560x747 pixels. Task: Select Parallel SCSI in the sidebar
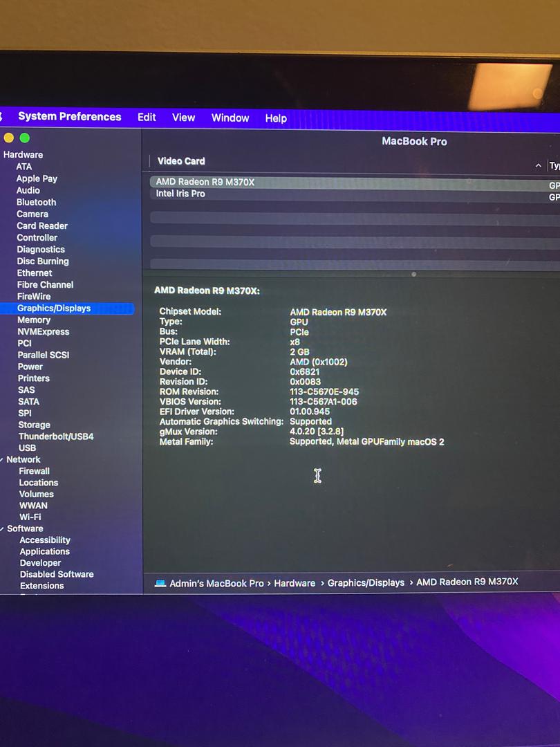(x=44, y=355)
